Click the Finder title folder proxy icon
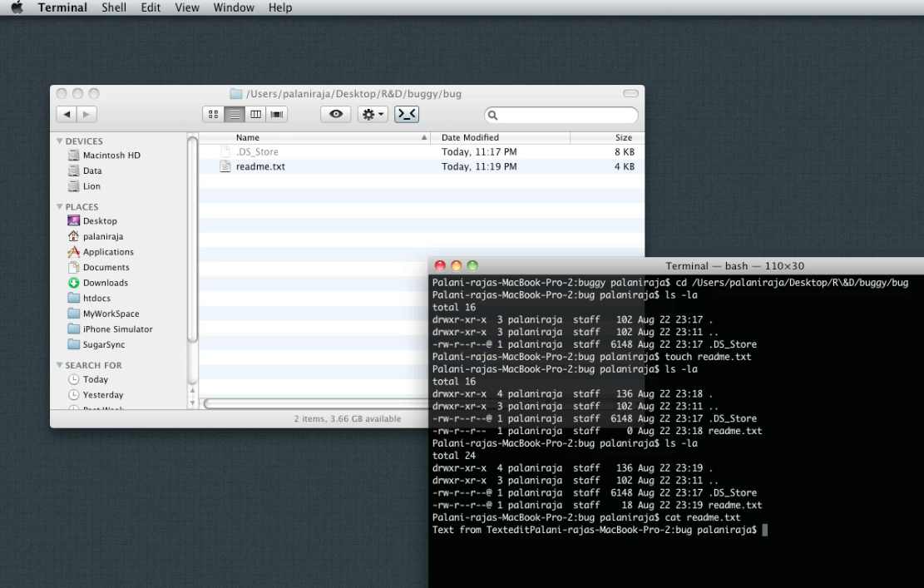The height and width of the screenshot is (588, 924). click(235, 94)
